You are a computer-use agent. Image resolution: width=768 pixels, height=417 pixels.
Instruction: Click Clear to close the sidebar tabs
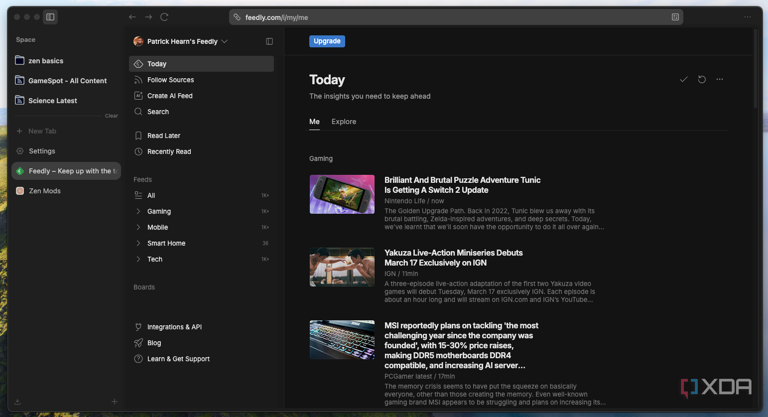pos(111,116)
